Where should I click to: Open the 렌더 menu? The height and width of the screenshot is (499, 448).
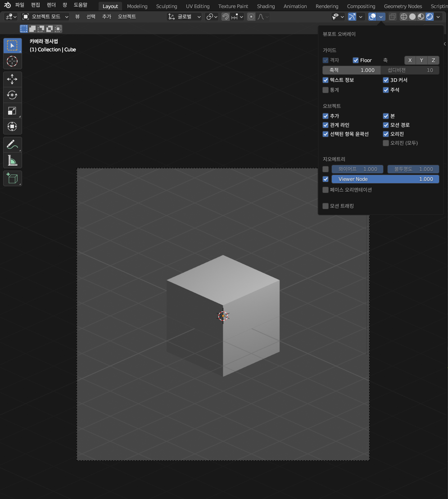click(x=51, y=5)
